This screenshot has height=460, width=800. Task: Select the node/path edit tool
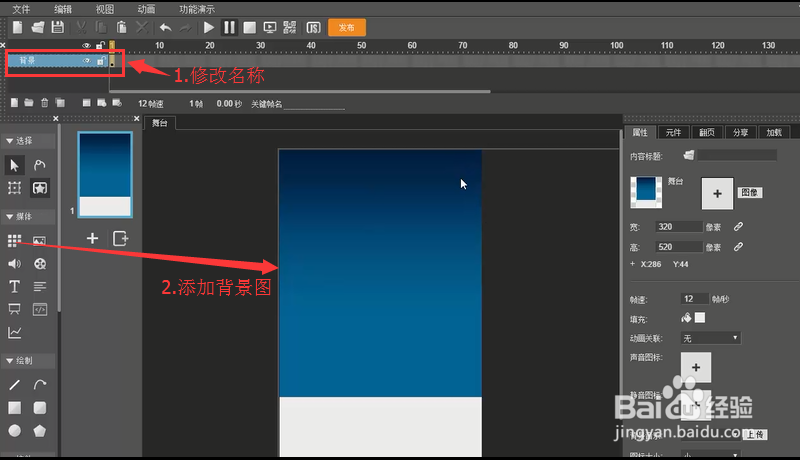(40, 165)
